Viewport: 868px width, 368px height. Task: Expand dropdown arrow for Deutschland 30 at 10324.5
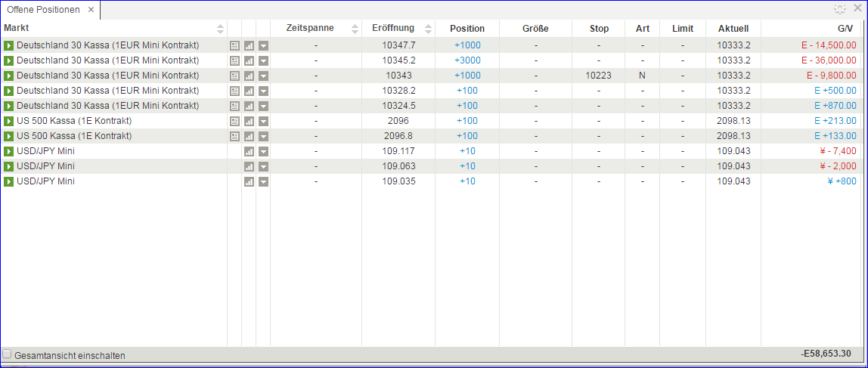pos(263,106)
